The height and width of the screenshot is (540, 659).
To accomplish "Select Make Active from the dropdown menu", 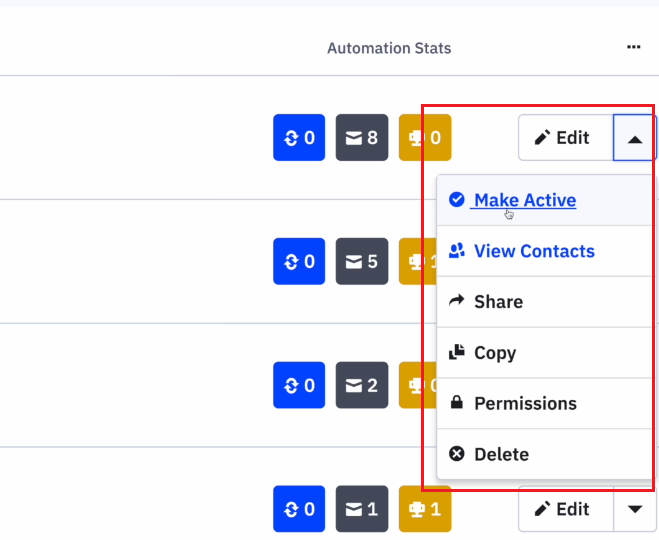I will click(x=524, y=200).
